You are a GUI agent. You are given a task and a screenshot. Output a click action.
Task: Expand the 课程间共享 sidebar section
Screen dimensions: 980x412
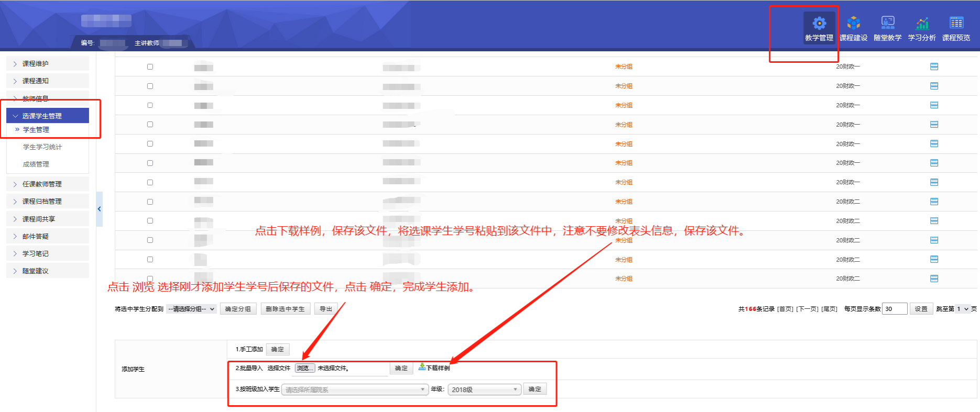(48, 219)
